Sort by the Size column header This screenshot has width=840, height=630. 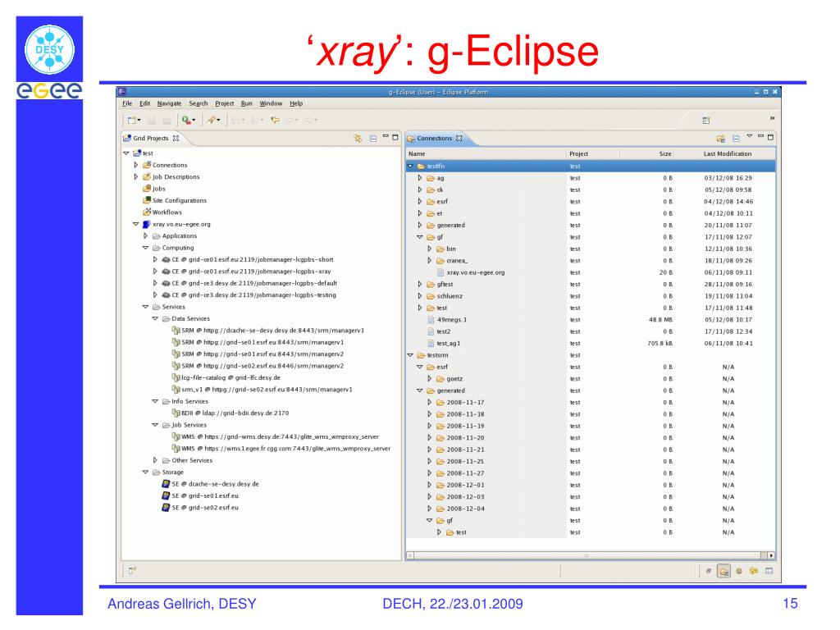click(x=646, y=153)
